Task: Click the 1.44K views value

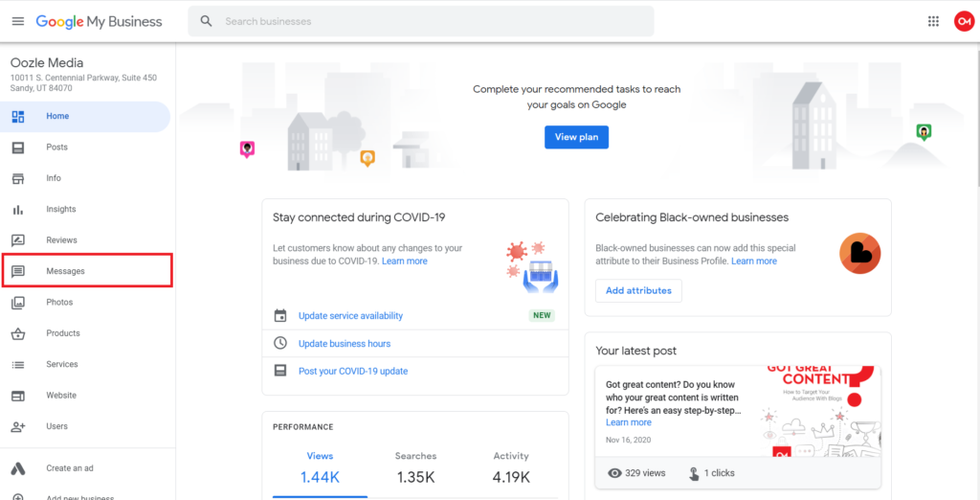Action: click(320, 477)
